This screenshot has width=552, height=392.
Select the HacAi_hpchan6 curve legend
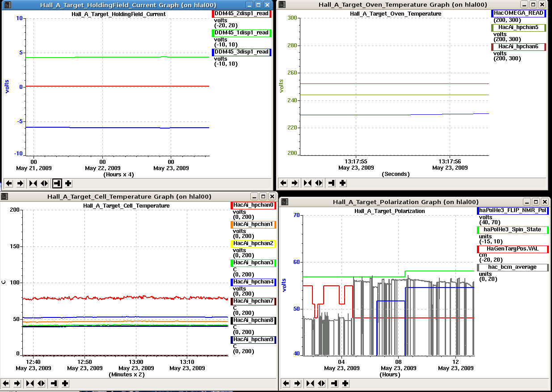[518, 46]
